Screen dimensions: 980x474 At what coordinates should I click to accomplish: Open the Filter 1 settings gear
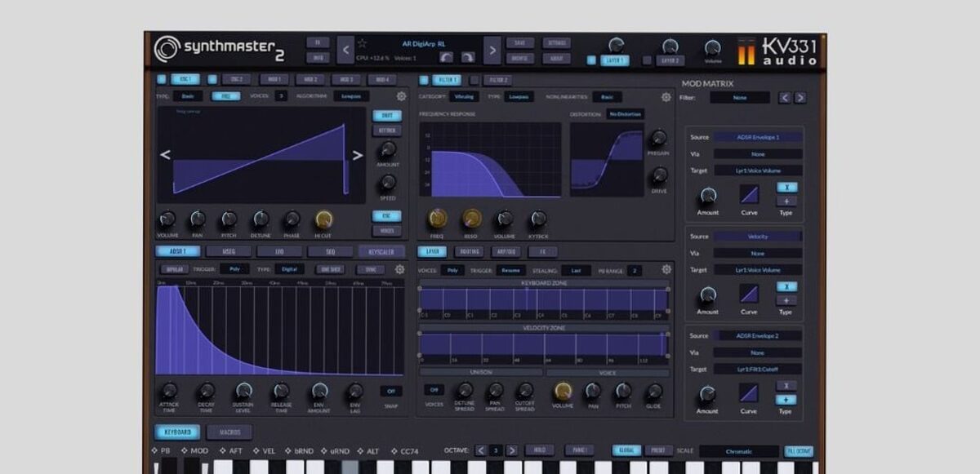click(666, 95)
